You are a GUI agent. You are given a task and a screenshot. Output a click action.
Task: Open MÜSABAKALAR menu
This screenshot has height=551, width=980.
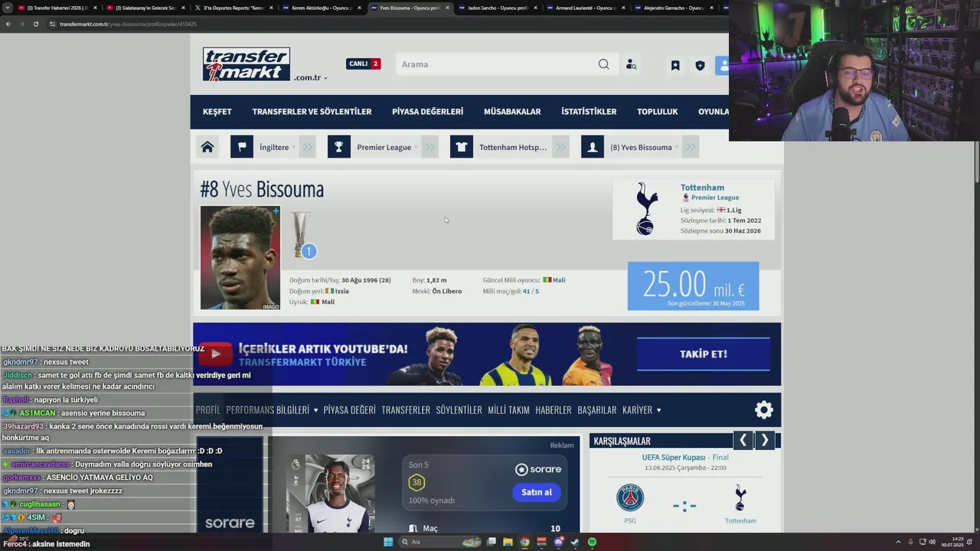tap(512, 112)
